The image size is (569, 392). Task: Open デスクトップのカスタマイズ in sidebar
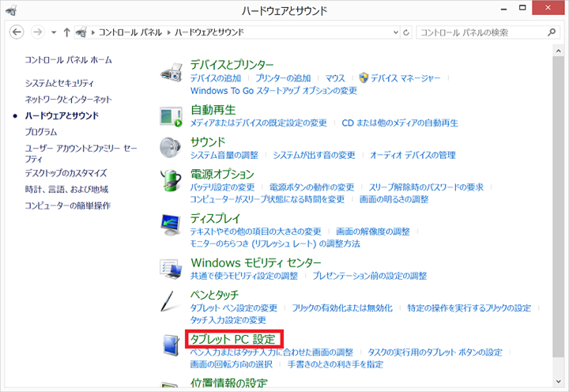tap(66, 173)
